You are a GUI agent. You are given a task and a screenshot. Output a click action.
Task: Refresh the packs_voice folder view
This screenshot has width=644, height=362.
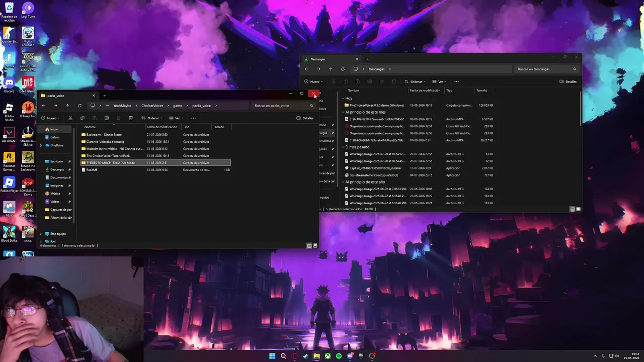point(79,106)
